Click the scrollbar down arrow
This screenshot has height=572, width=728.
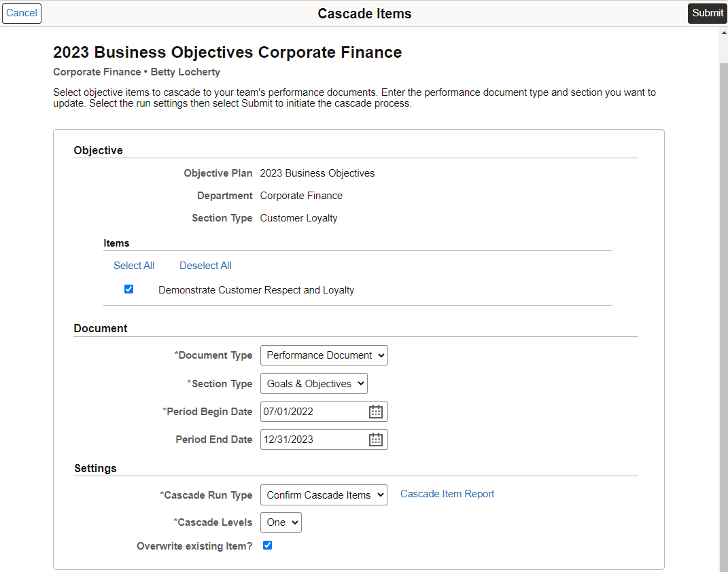click(x=722, y=567)
